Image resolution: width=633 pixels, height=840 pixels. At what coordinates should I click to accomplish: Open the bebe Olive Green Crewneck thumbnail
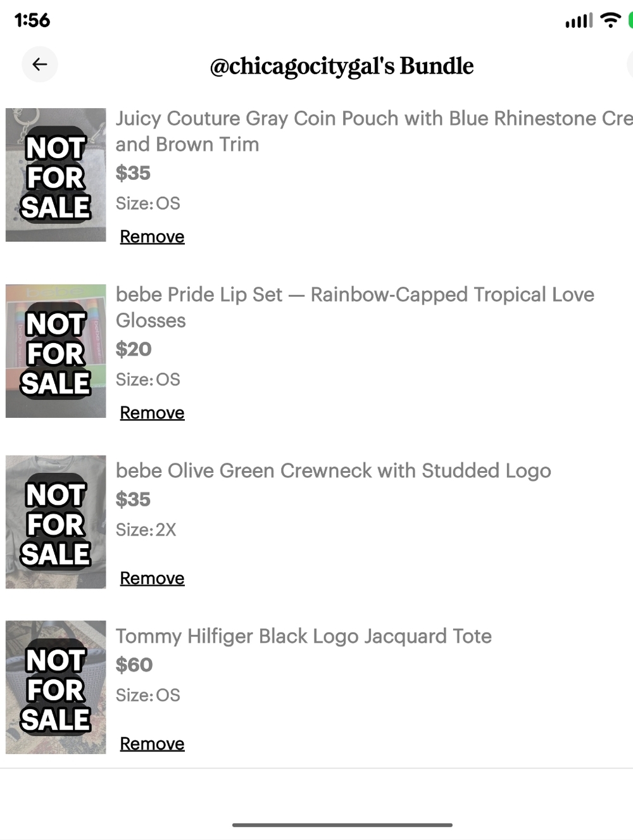click(56, 522)
